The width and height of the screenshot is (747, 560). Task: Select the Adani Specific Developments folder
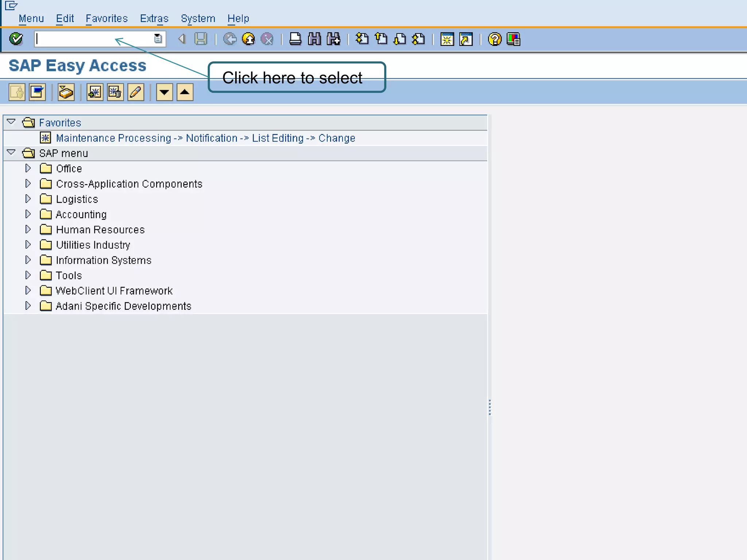pyautogui.click(x=123, y=306)
